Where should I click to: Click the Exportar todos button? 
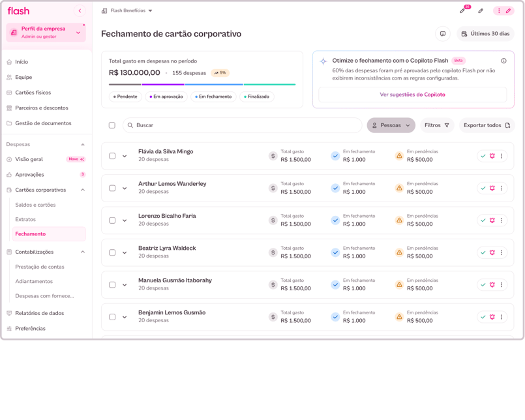click(x=487, y=125)
